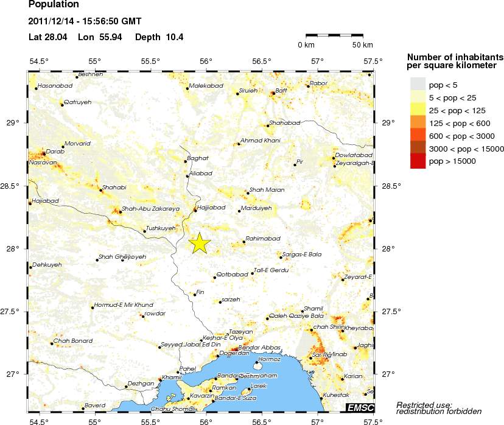
Task: Select the Malekabad city dot
Action: (187, 89)
